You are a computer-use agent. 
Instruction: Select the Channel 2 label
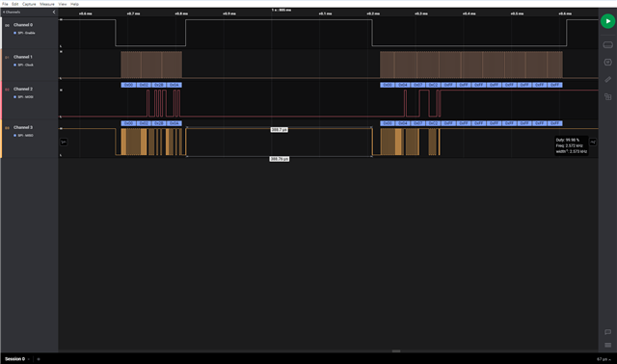pyautogui.click(x=23, y=89)
